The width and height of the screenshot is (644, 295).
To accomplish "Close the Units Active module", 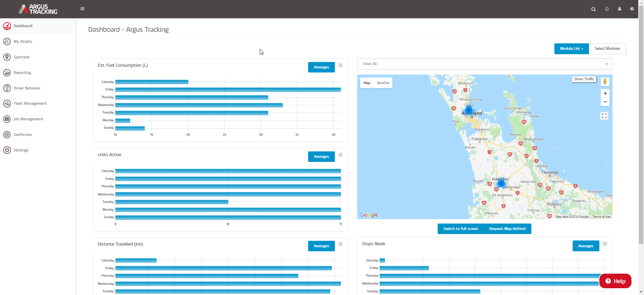I will pyautogui.click(x=341, y=155).
